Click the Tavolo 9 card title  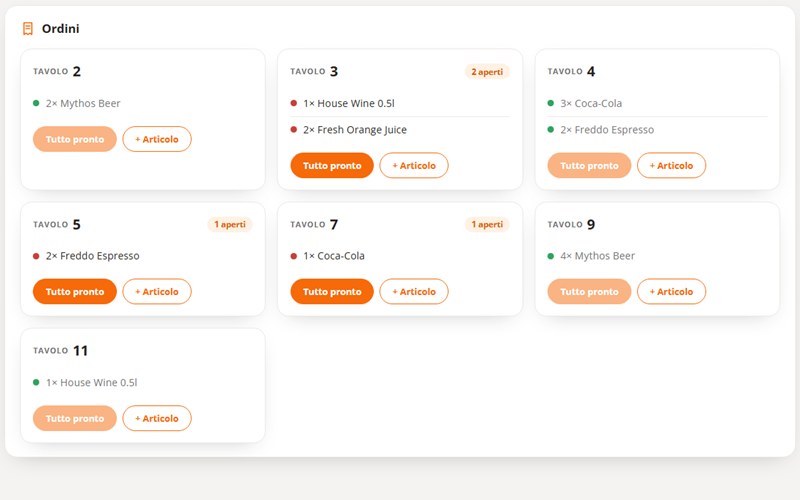pyautogui.click(x=571, y=224)
